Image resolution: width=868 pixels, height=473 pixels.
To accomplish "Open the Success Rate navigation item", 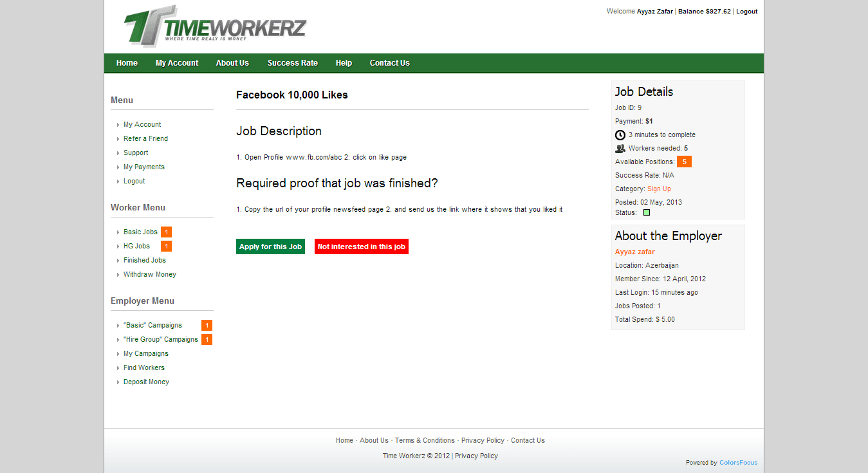I will [x=293, y=63].
